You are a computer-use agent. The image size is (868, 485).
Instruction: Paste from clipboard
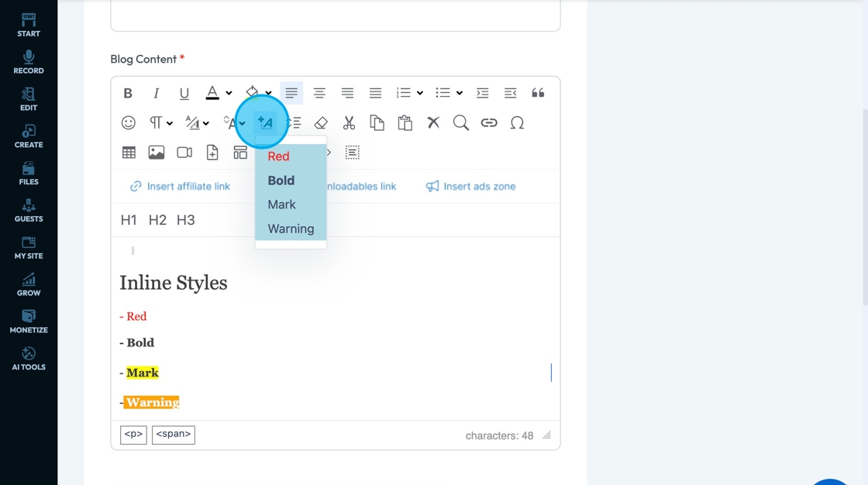tap(405, 123)
